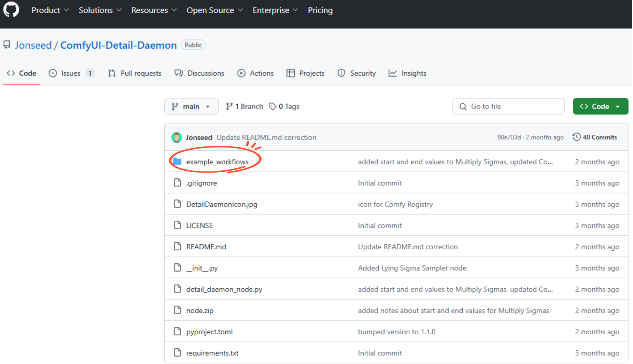Click the Security shield icon

pos(342,73)
